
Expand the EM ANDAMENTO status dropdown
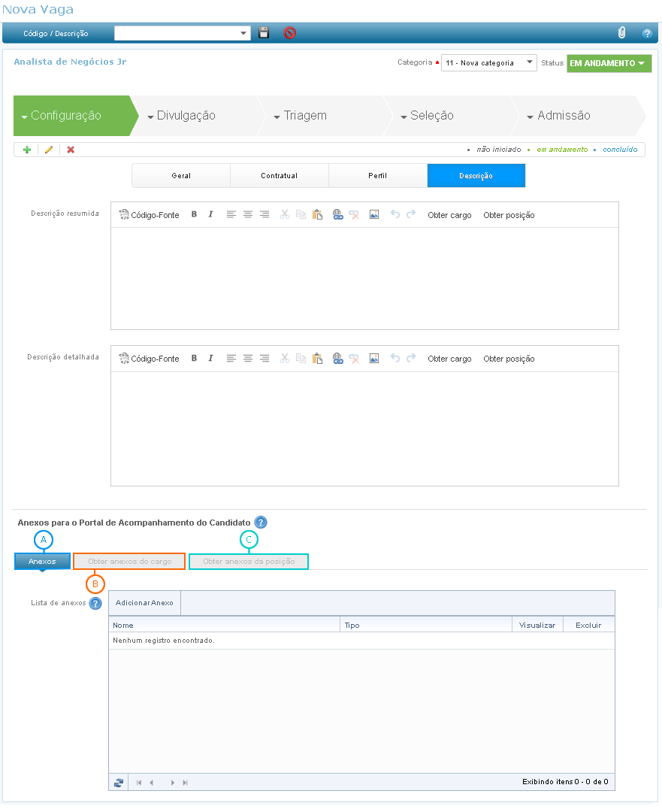point(609,63)
